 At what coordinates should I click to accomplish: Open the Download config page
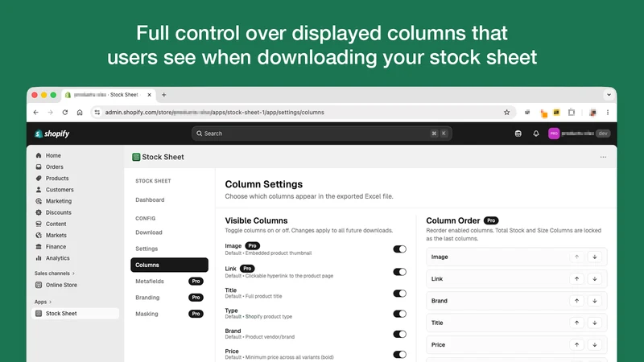[149, 232]
